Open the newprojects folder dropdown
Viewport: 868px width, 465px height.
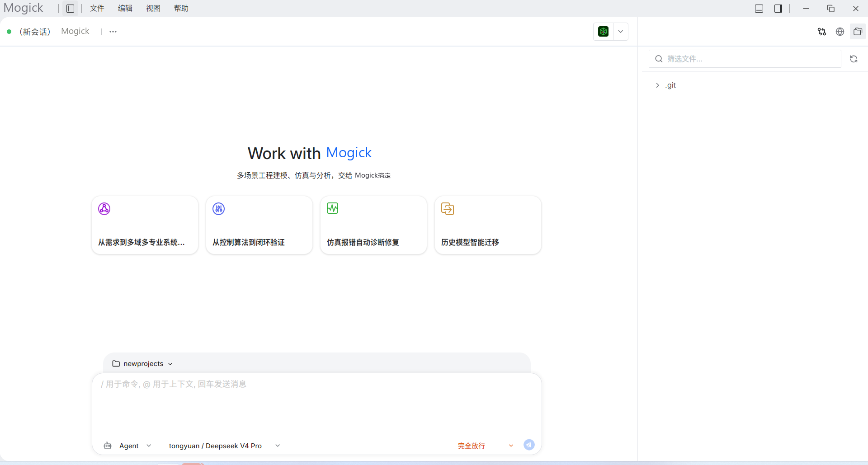click(142, 364)
